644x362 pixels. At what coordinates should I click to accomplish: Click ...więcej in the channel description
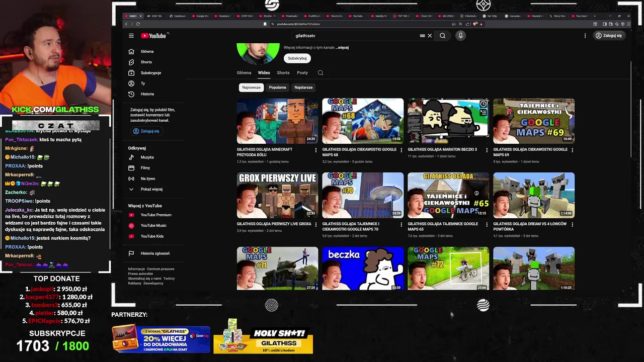click(343, 48)
